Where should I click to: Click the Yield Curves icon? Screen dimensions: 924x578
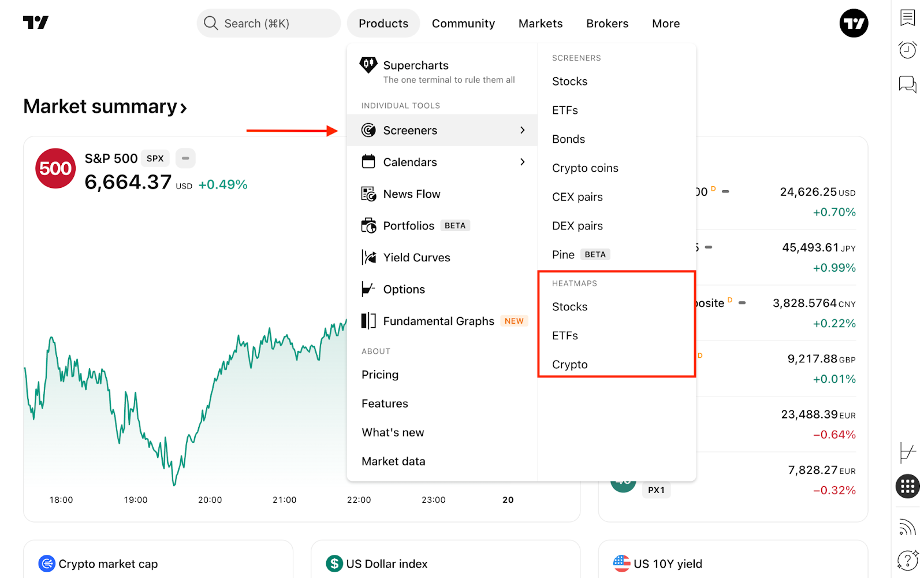[x=368, y=257]
